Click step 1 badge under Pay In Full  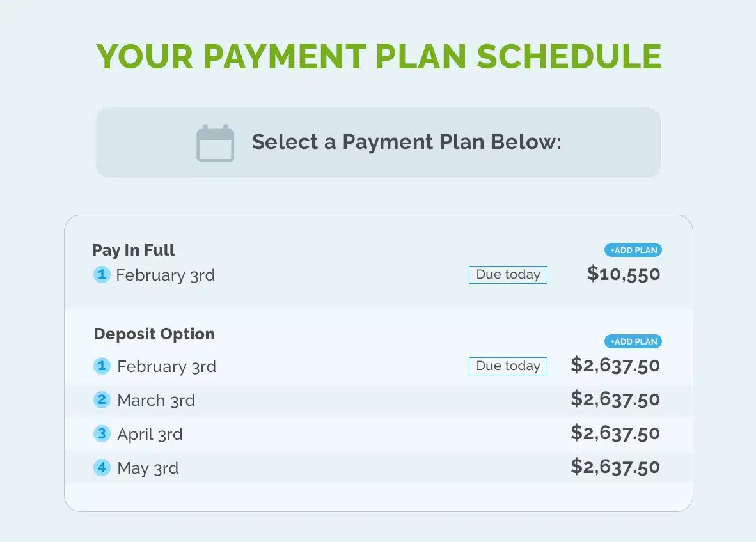click(102, 275)
